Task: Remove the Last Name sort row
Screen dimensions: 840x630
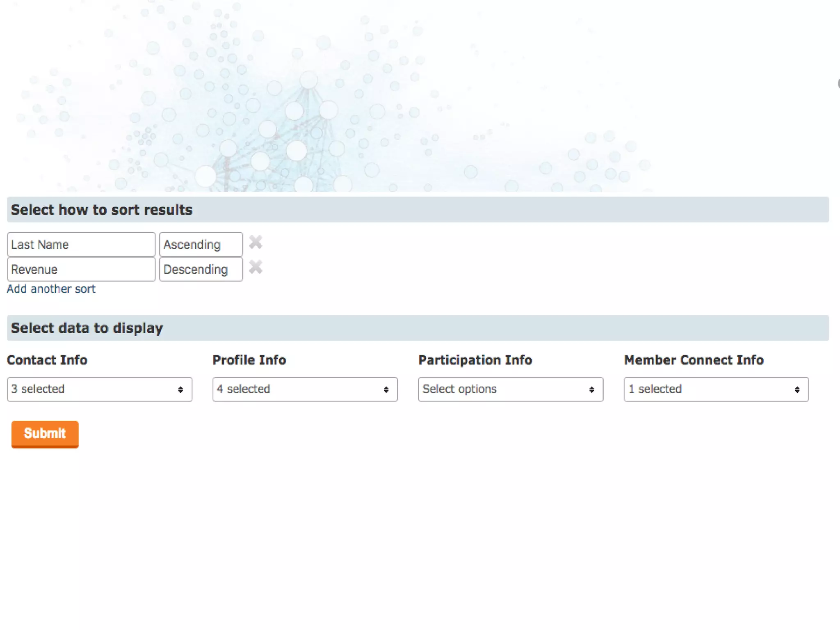Action: click(x=256, y=243)
